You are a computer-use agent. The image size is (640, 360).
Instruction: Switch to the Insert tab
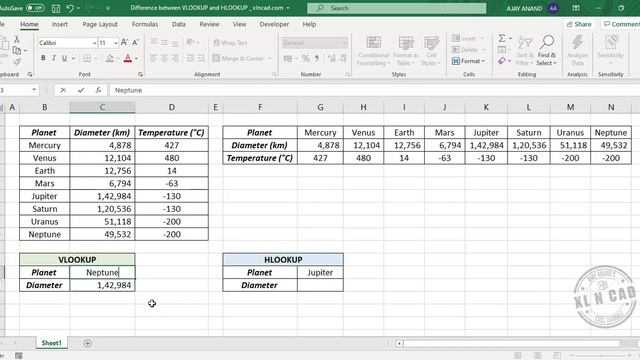click(x=60, y=24)
